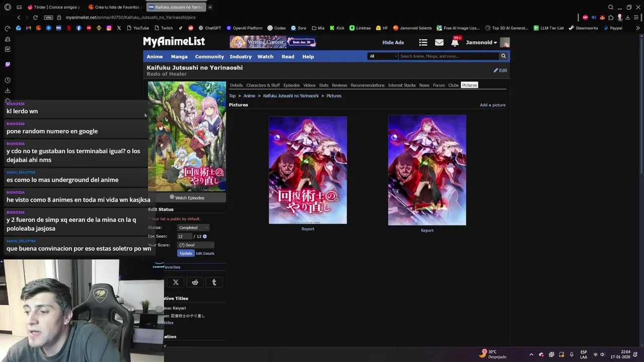This screenshot has width=644, height=362.
Task: Click the blue plus icon next to episodes
Action: (205, 236)
